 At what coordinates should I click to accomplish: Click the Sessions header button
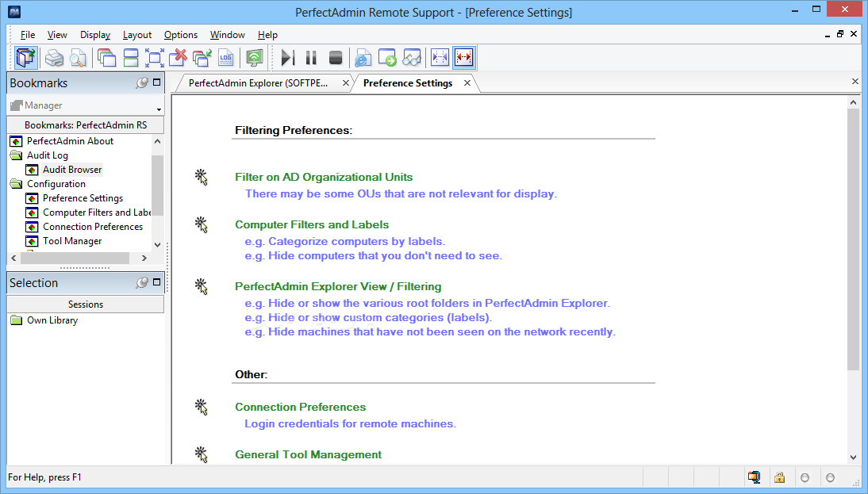(x=85, y=304)
